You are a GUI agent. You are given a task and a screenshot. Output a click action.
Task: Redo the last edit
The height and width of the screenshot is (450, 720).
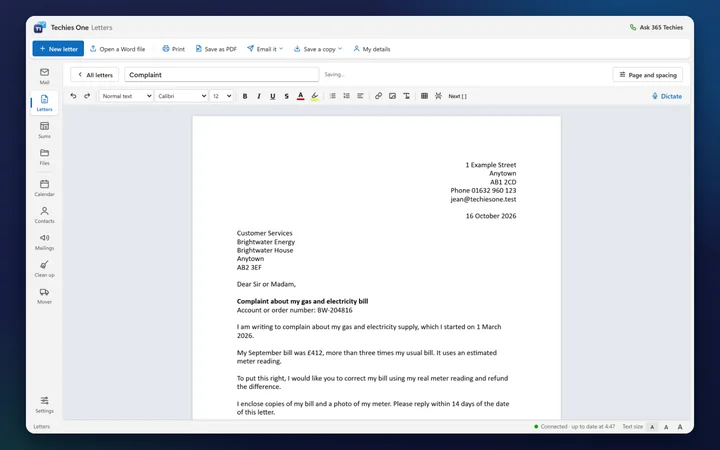point(87,96)
